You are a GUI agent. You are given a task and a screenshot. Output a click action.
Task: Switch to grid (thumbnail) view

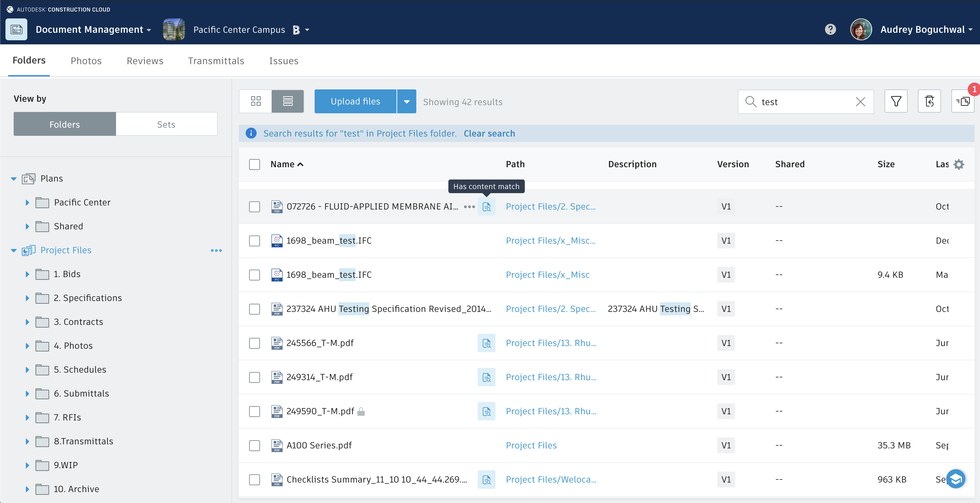[256, 101]
